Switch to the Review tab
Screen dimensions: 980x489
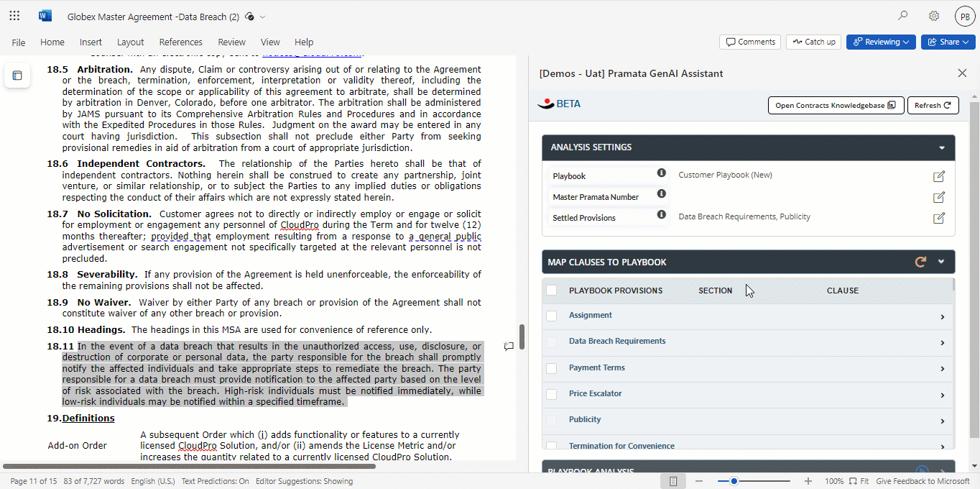[x=232, y=42]
